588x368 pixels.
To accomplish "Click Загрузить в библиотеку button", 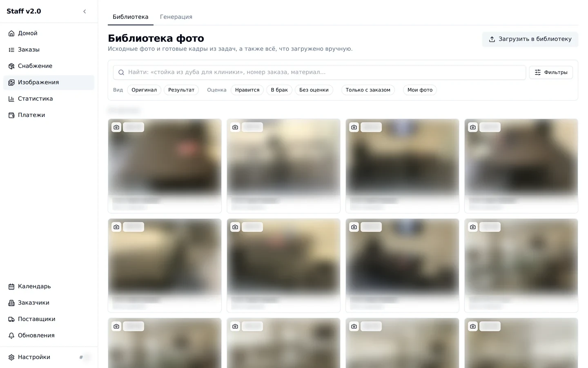I will point(530,39).
